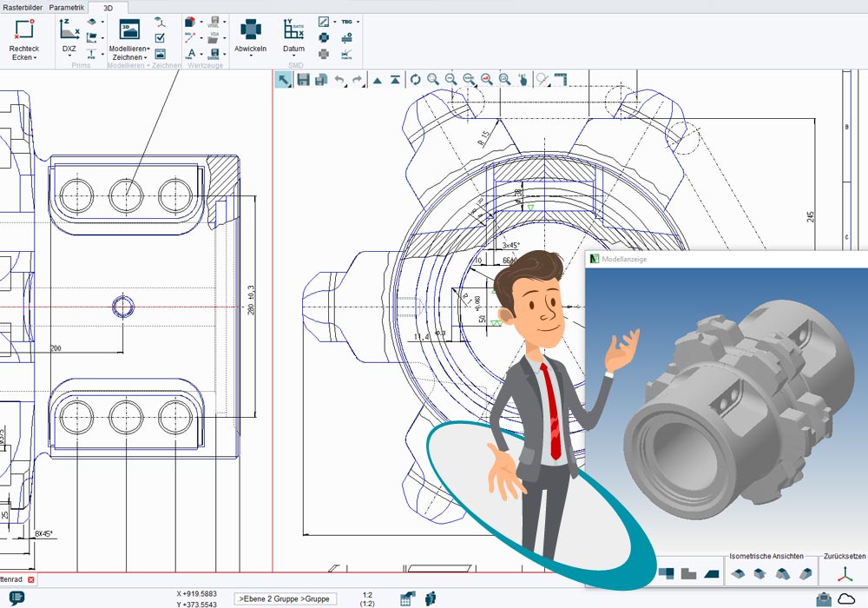Viewport: 868px width, 608px height.
Task: Click the red-blue cube tool in Werkzeuge
Action: coord(190,23)
